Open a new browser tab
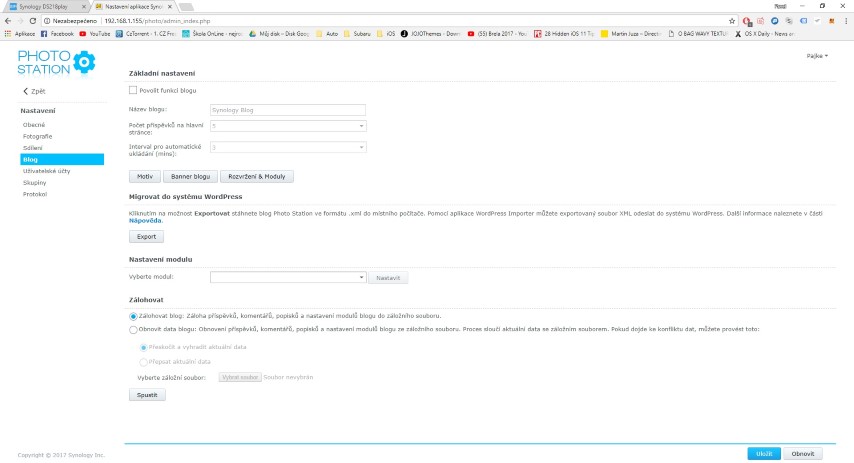 [186, 7]
